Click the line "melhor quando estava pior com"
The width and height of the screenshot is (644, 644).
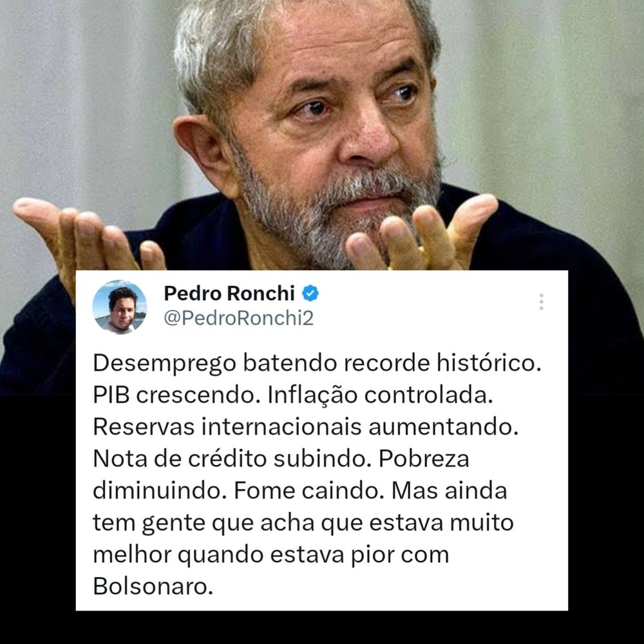tap(271, 555)
